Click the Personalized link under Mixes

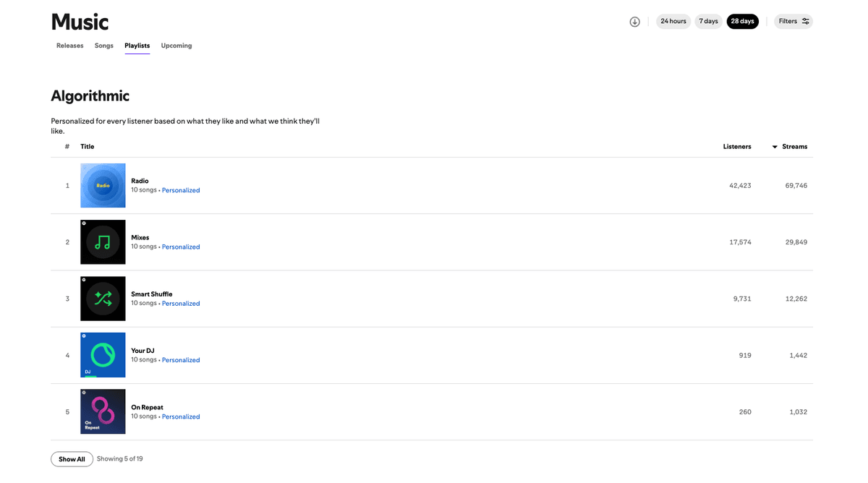(x=181, y=247)
